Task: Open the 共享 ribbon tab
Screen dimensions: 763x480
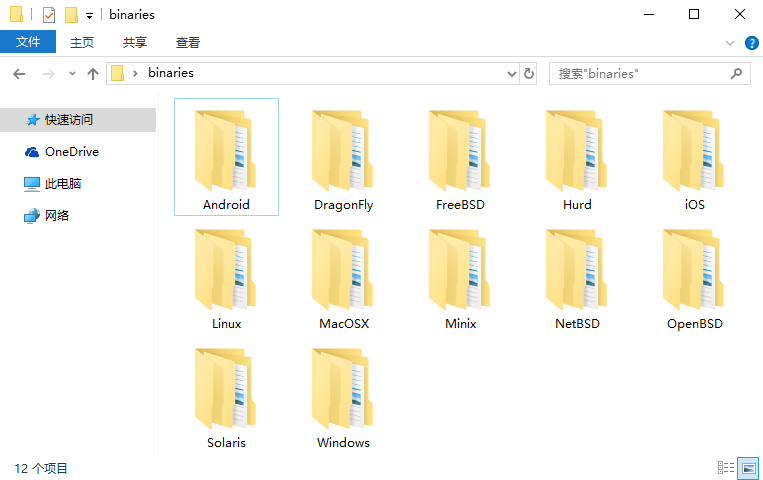Action: tap(135, 42)
